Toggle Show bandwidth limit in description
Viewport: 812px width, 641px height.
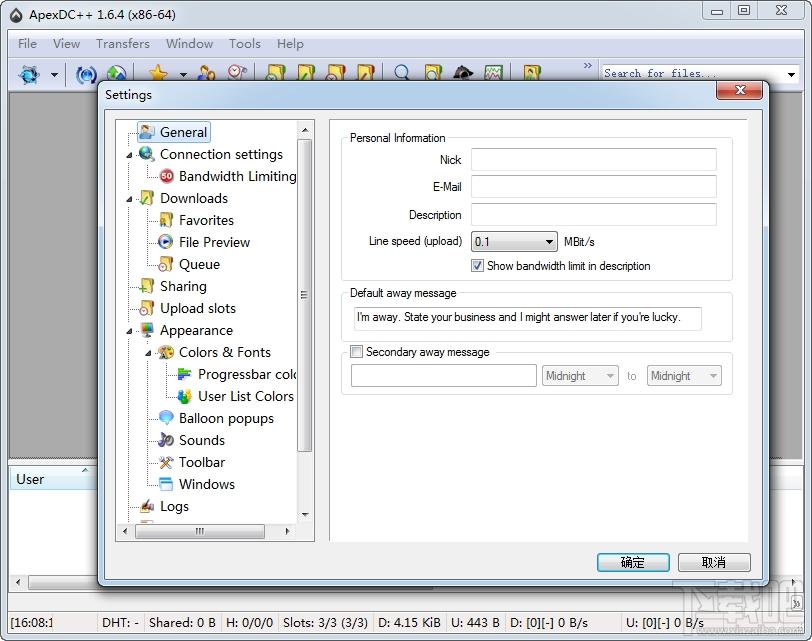(x=477, y=266)
